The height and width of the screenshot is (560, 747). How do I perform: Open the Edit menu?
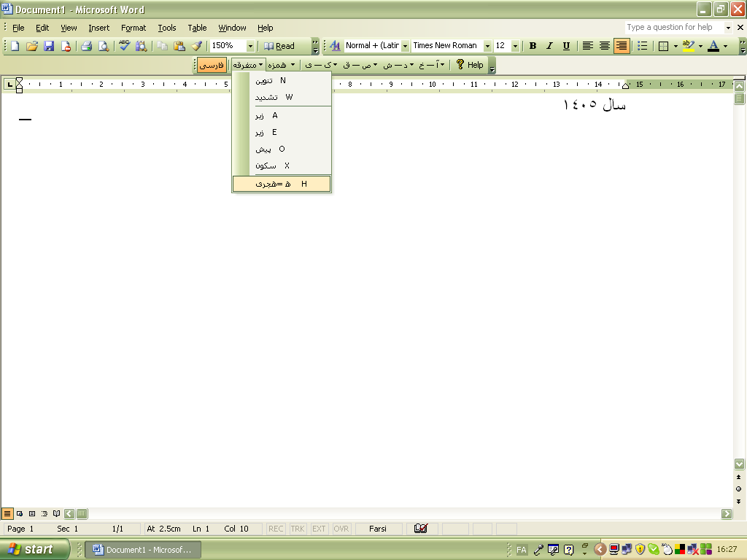[42, 28]
